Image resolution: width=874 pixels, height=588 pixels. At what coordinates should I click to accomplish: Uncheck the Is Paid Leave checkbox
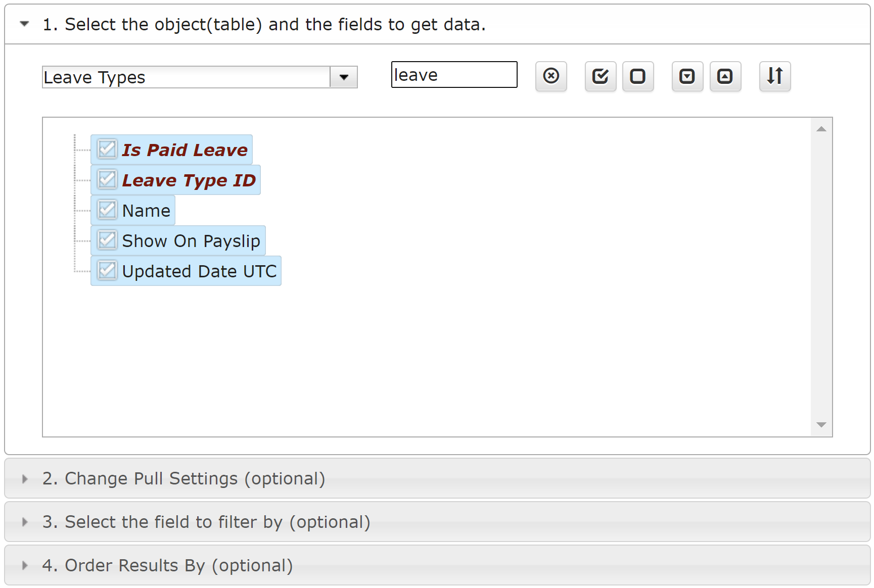tap(107, 149)
